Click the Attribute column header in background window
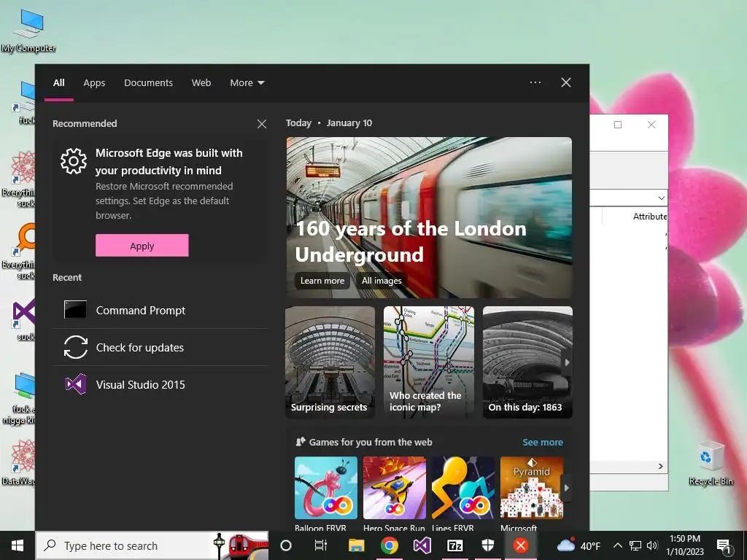This screenshot has width=747, height=560. click(x=649, y=216)
